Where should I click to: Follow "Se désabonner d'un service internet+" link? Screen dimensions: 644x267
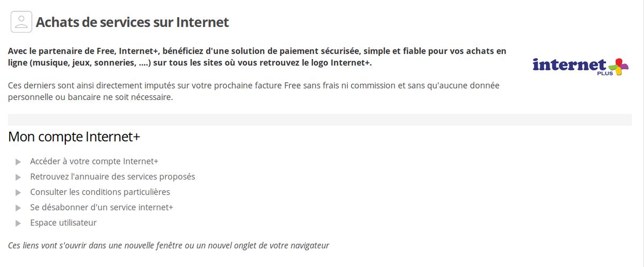click(101, 207)
